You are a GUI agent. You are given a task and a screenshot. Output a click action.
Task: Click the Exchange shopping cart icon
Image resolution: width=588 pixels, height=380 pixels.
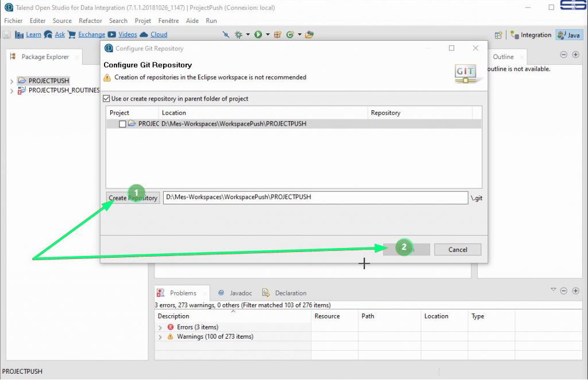click(72, 34)
